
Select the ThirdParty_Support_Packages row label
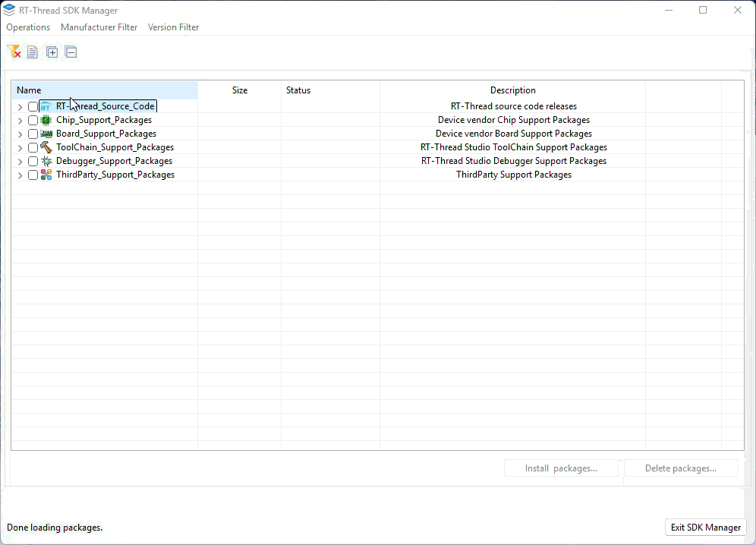[115, 175]
